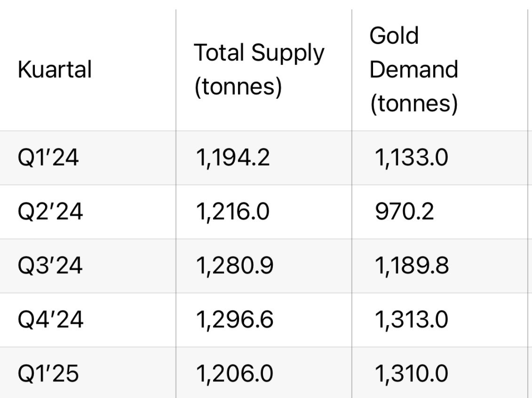Select the Q3'24 quarter cell

coord(50,266)
